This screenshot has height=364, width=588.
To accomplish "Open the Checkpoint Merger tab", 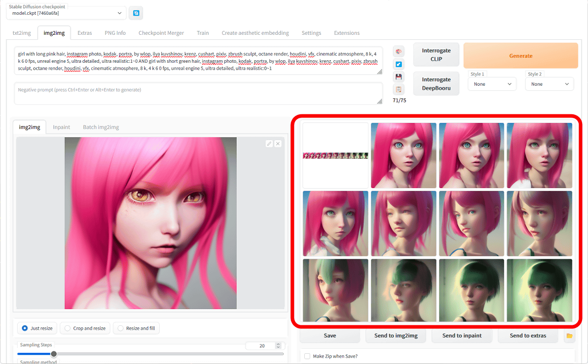I will point(161,33).
